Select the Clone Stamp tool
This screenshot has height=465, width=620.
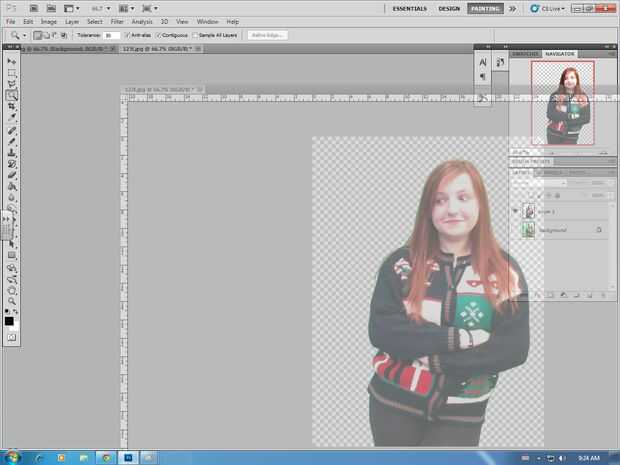click(12, 152)
